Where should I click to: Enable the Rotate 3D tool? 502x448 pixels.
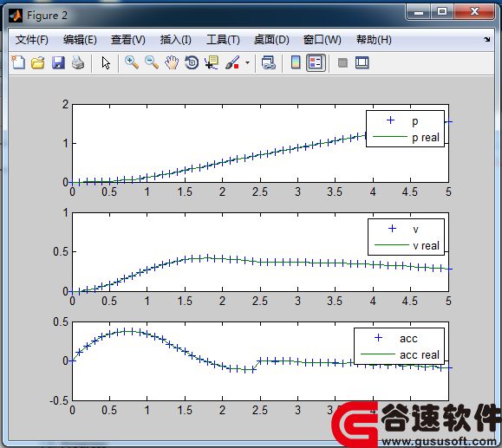(192, 62)
